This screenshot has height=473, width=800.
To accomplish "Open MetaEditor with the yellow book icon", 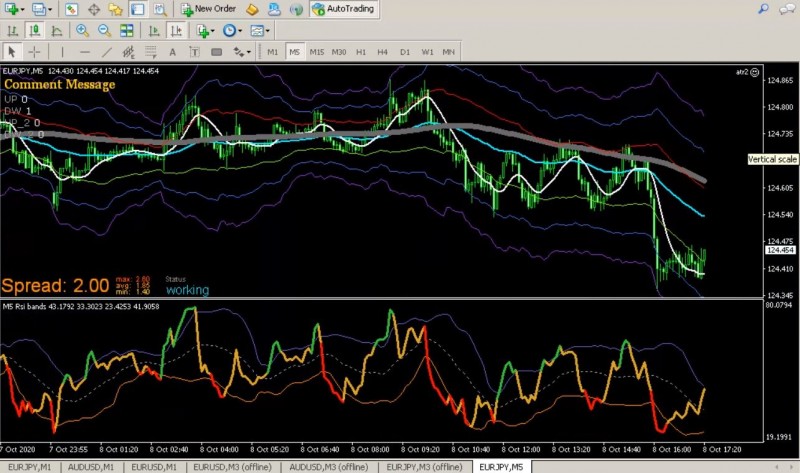I will (x=253, y=9).
